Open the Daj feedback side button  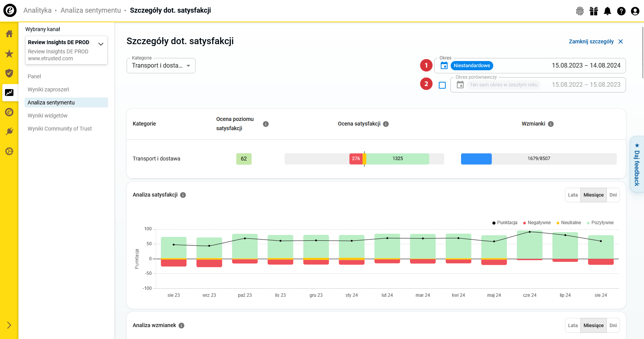pos(637,164)
